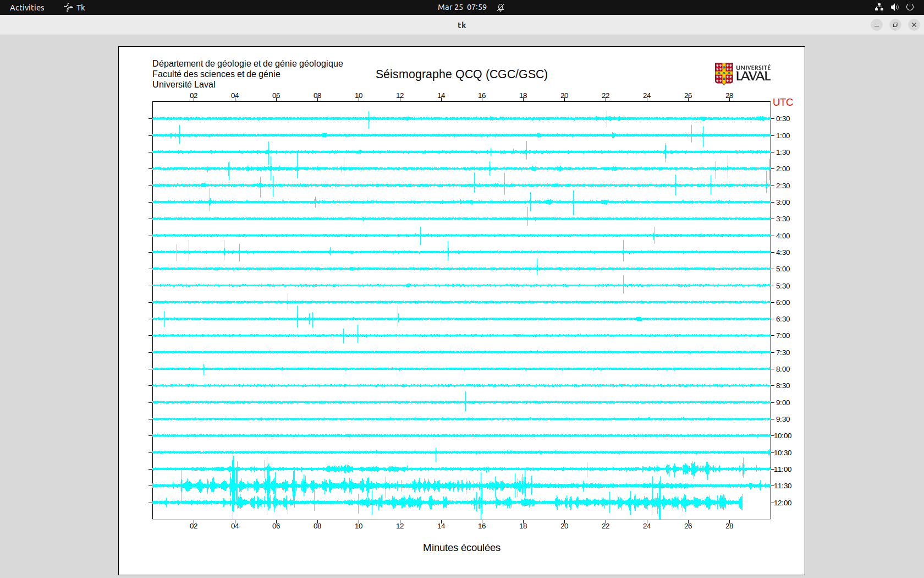Minimize the tk window

pos(877,25)
